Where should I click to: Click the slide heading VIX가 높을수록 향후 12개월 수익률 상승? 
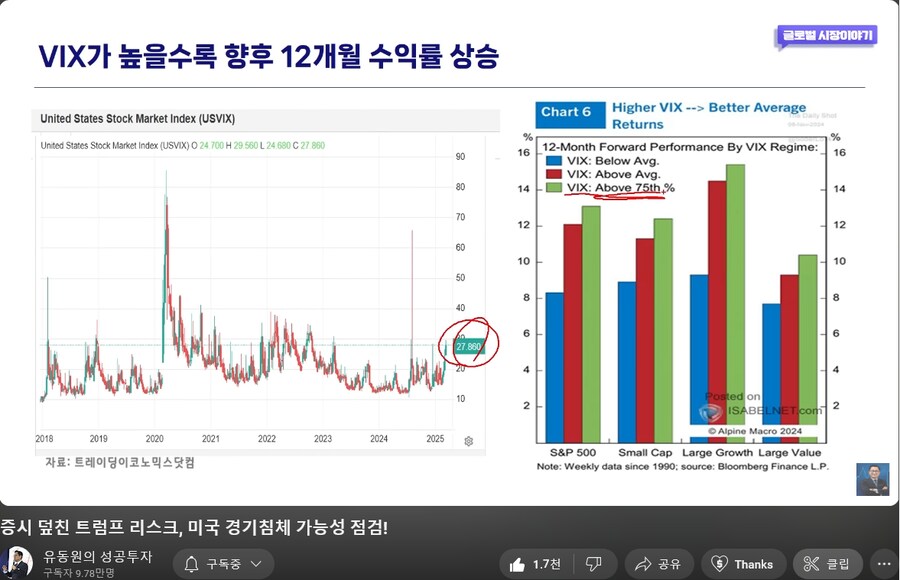(269, 57)
